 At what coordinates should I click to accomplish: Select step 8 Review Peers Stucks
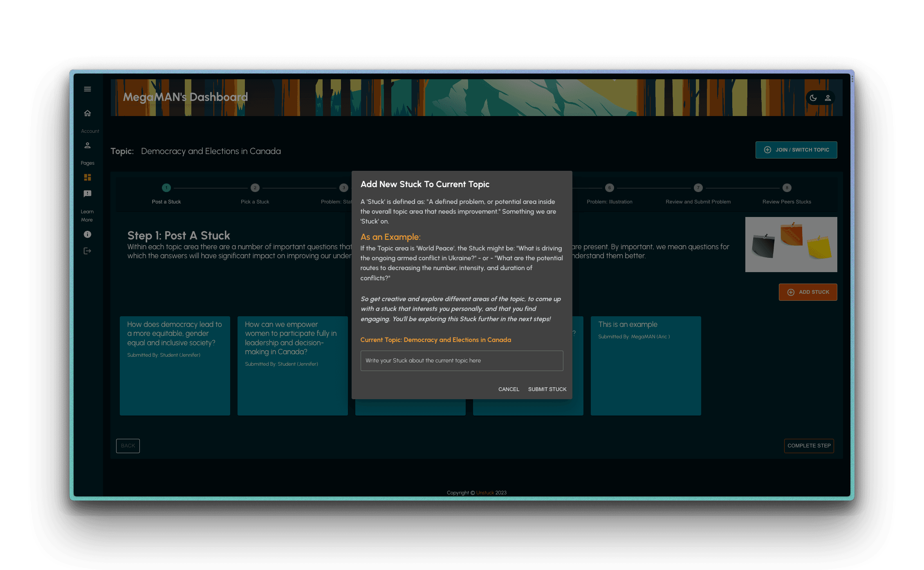787,188
